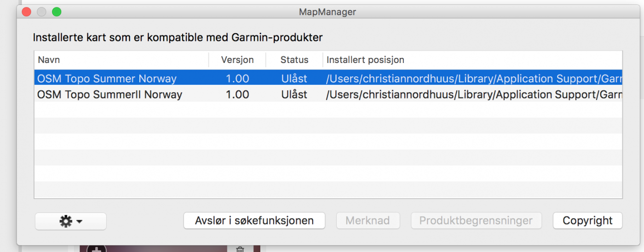Image resolution: width=644 pixels, height=252 pixels.
Task: Click the install path of SummerII Norway
Action: (x=474, y=95)
